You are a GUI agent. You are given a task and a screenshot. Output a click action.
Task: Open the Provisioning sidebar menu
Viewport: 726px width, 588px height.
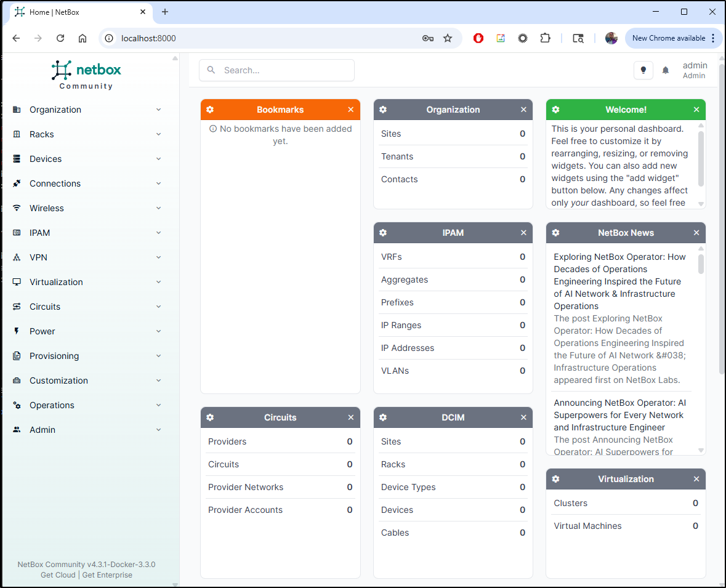(x=87, y=356)
